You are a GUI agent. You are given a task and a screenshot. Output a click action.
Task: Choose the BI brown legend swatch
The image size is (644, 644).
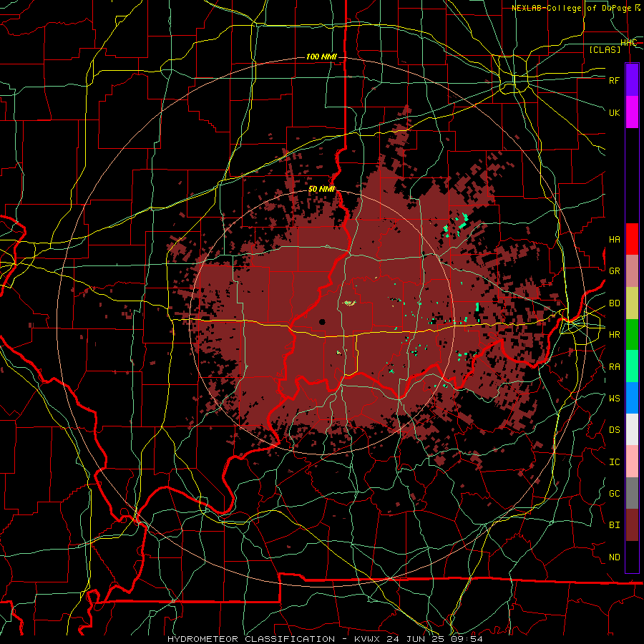click(632, 525)
